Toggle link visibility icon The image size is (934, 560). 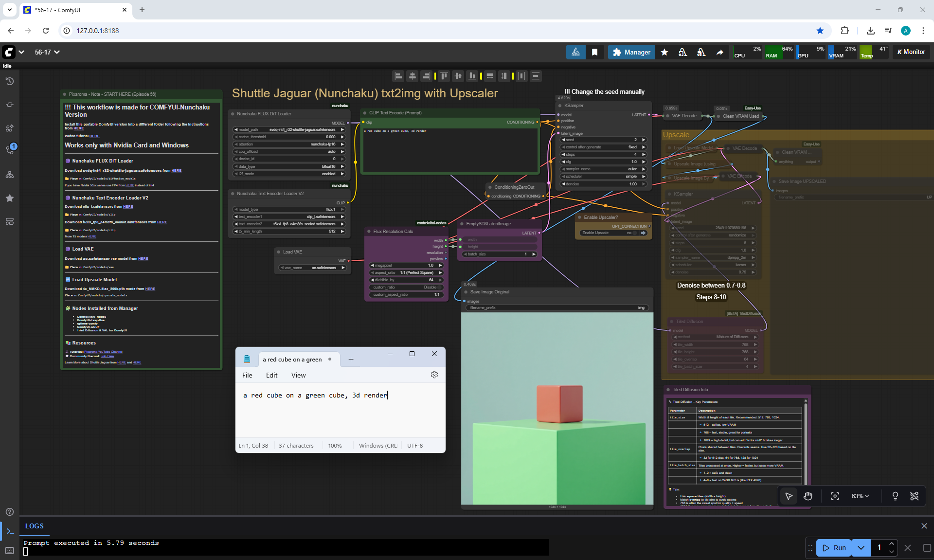(914, 496)
